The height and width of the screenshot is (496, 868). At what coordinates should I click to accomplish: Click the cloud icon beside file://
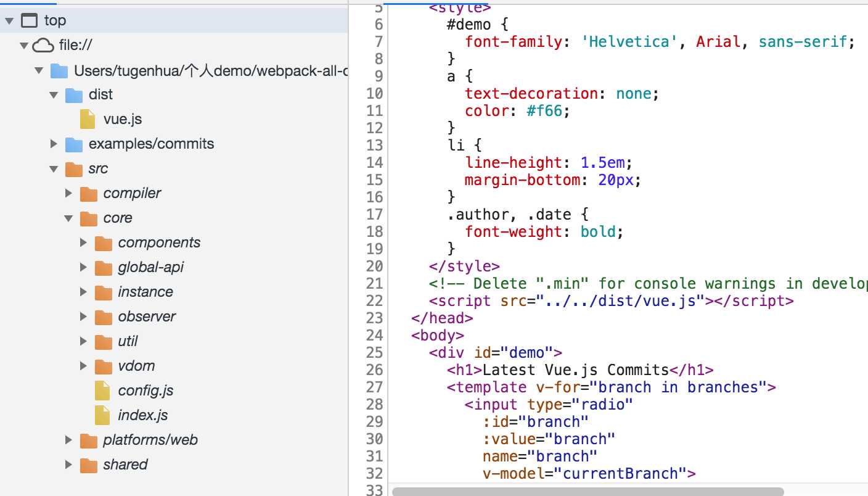coord(43,45)
